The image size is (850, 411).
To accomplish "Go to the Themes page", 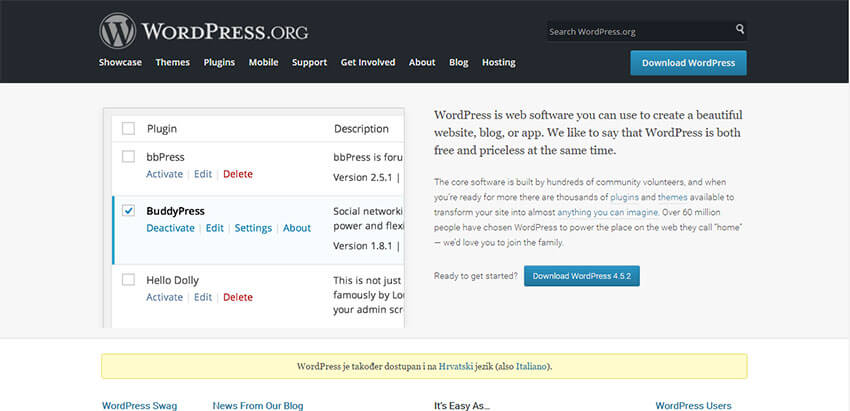I will 172,62.
